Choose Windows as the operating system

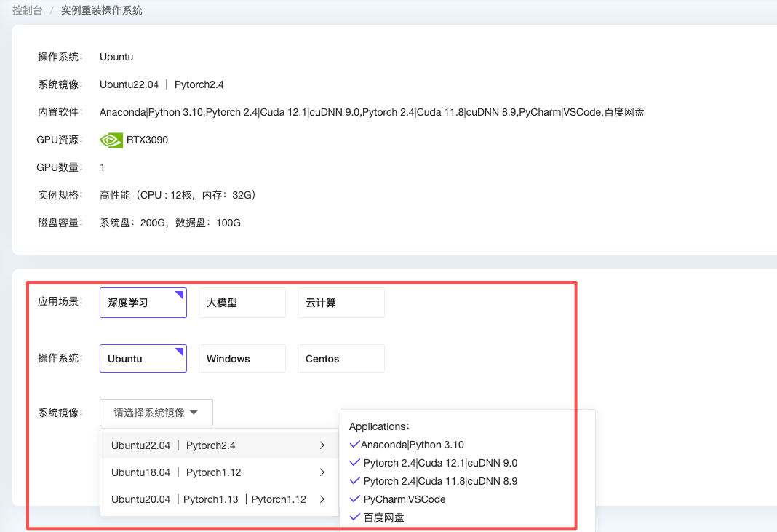(x=242, y=359)
